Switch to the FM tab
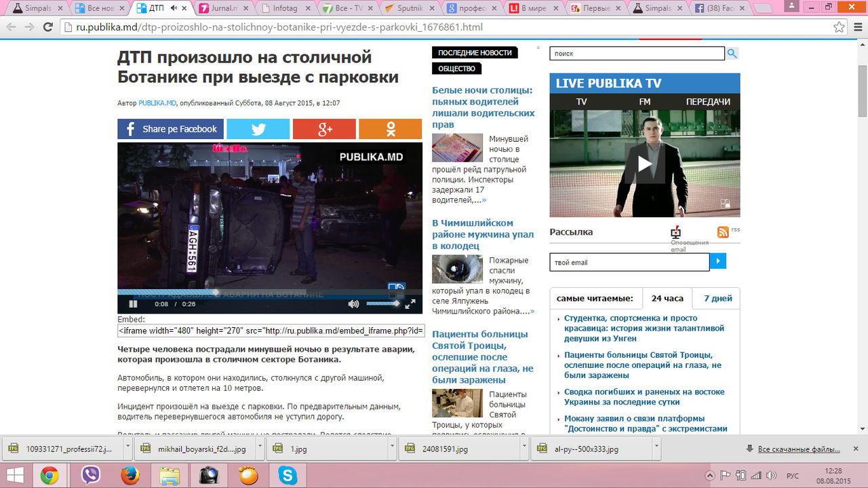Image resolution: width=868 pixels, height=488 pixels. pyautogui.click(x=645, y=102)
